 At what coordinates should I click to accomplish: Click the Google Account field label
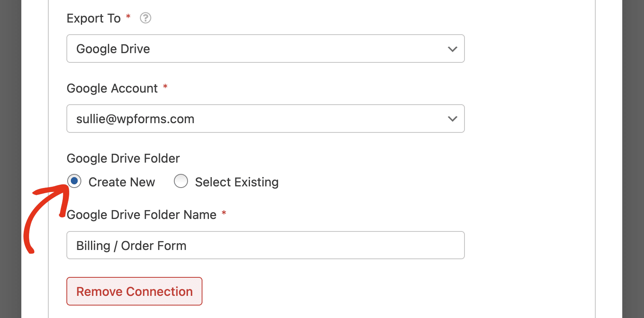(x=112, y=89)
